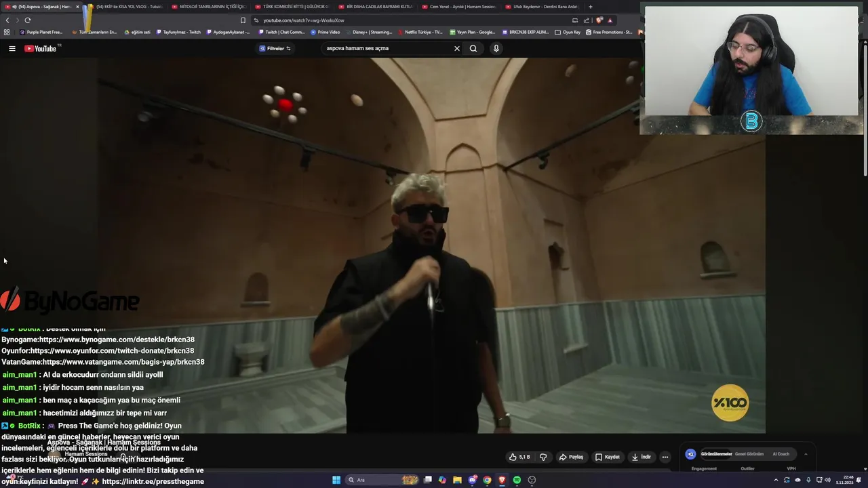Open the eğitim seti bookmark
The image size is (868, 488).
138,32
